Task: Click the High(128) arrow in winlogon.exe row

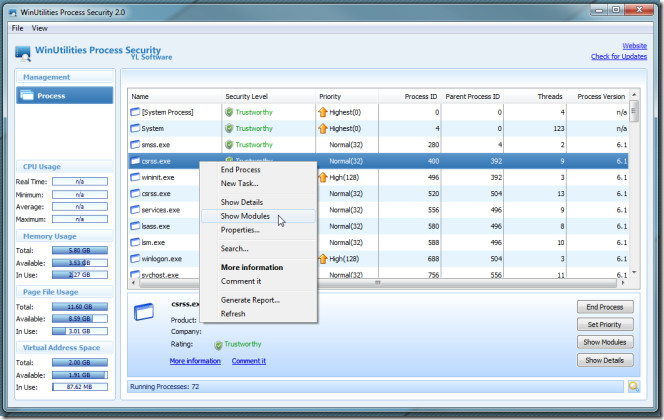Action: click(x=323, y=259)
